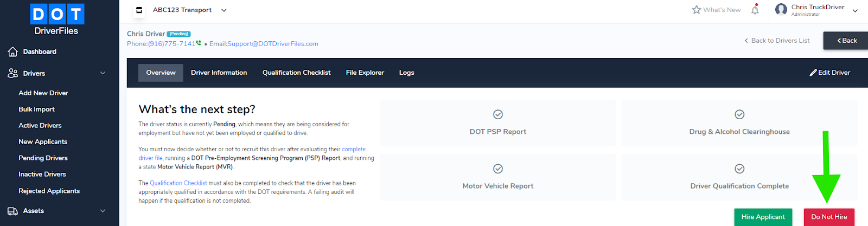Open the Logs tab
This screenshot has width=868, height=226.
coord(407,73)
